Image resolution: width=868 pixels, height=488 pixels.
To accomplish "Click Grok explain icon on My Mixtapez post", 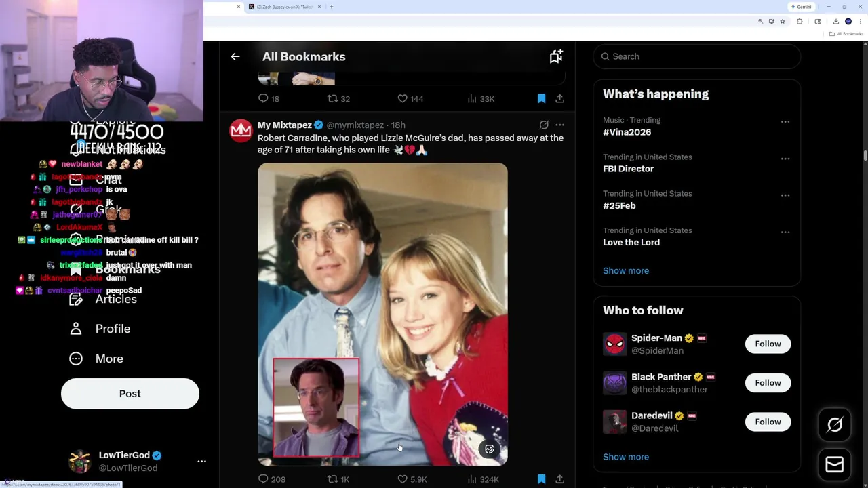I will click(x=544, y=125).
